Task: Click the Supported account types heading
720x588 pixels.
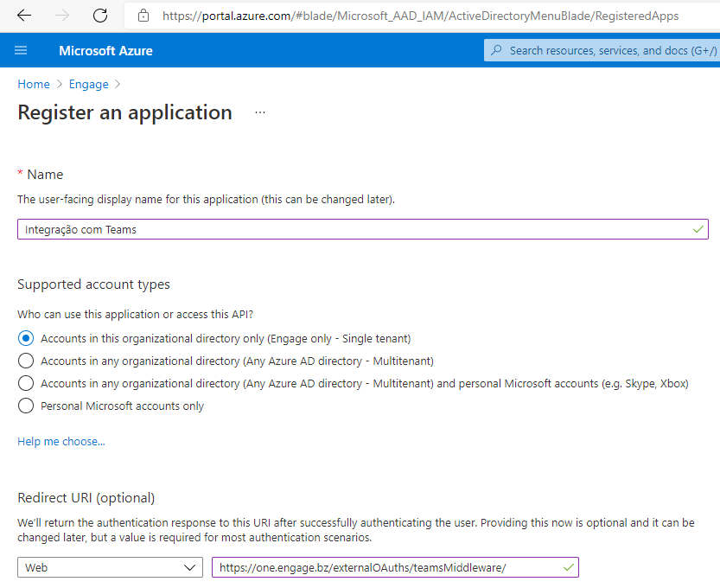Action: coord(93,284)
